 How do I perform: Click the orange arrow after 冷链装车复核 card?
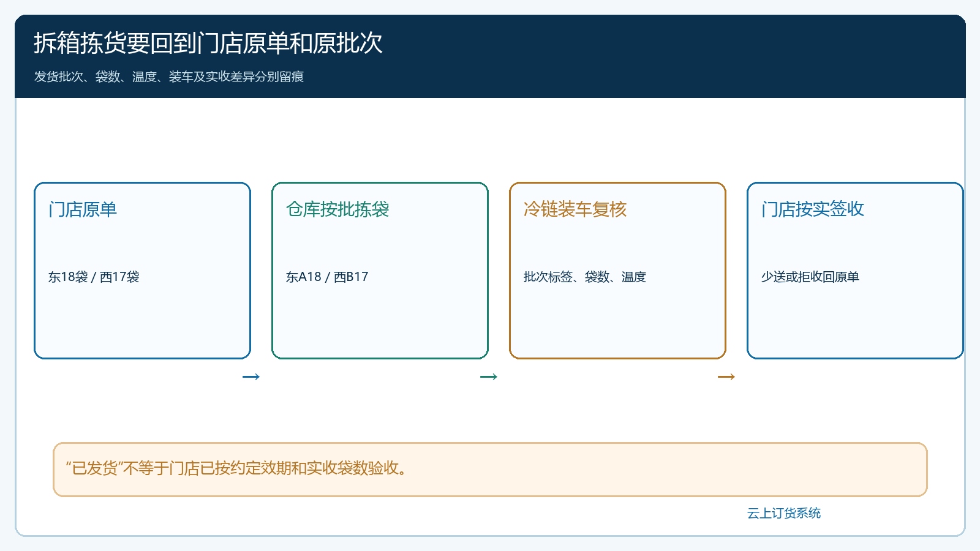click(x=726, y=377)
